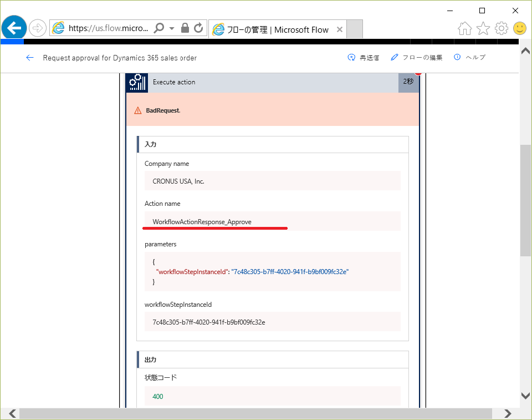Click the Company name label

[167, 164]
